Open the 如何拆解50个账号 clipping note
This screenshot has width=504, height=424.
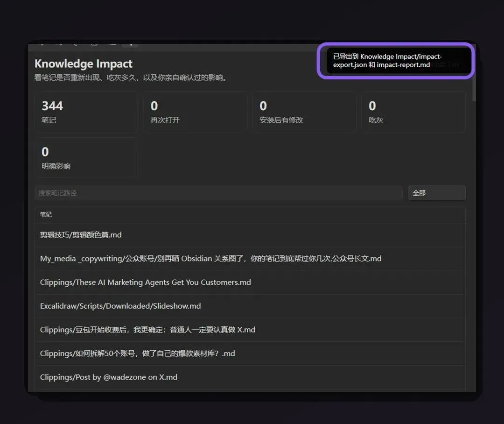(x=250, y=353)
